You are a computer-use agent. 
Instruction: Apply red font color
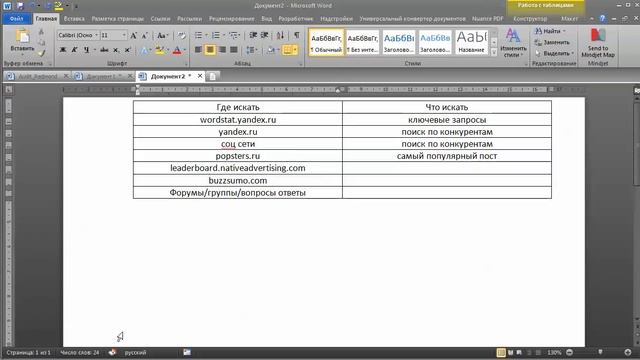point(177,50)
